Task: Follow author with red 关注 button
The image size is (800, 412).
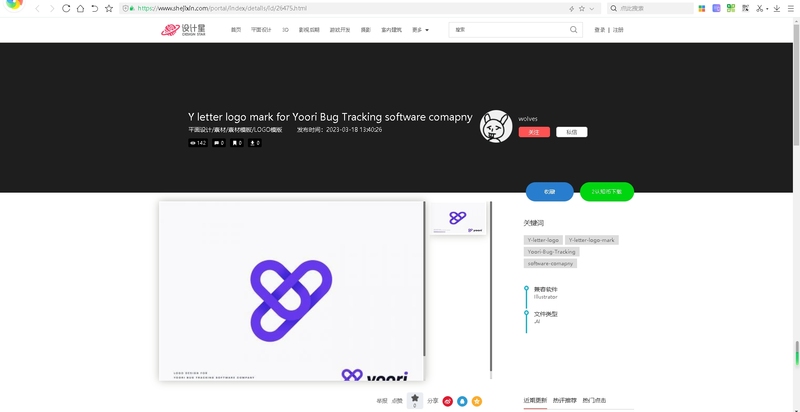Action: click(534, 132)
